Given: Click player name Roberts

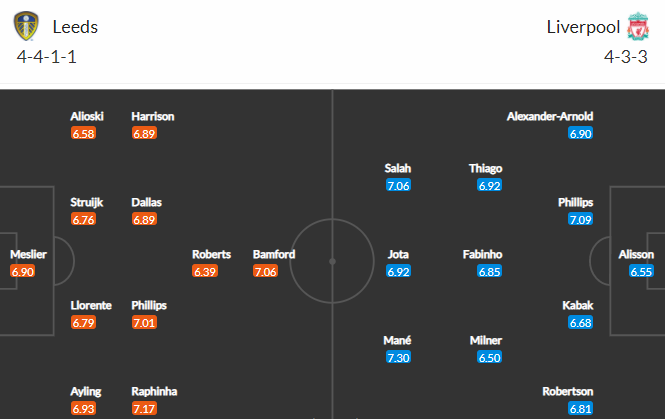Looking at the screenshot, I should pos(211,254).
